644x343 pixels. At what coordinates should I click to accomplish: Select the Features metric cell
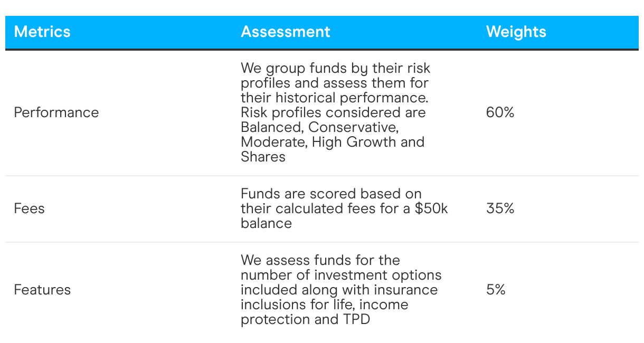(42, 290)
